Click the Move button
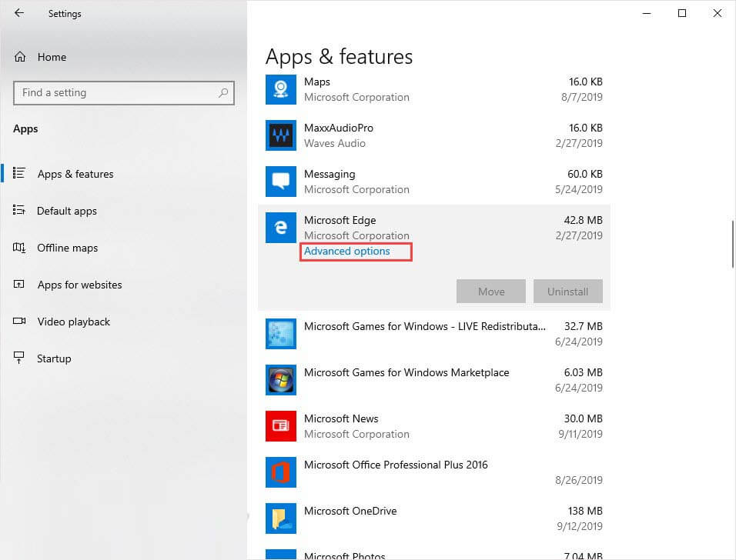Image resolution: width=736 pixels, height=560 pixels. click(x=490, y=291)
